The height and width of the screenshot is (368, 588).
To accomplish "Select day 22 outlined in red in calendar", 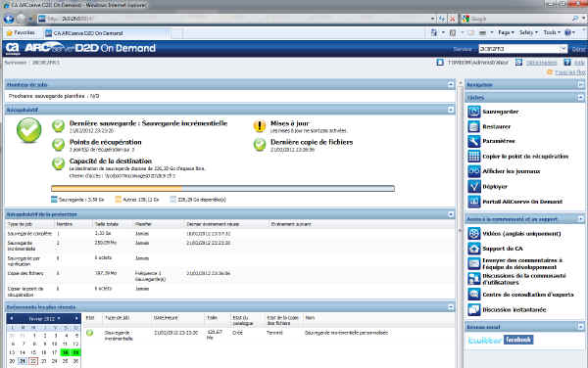I will [33, 361].
